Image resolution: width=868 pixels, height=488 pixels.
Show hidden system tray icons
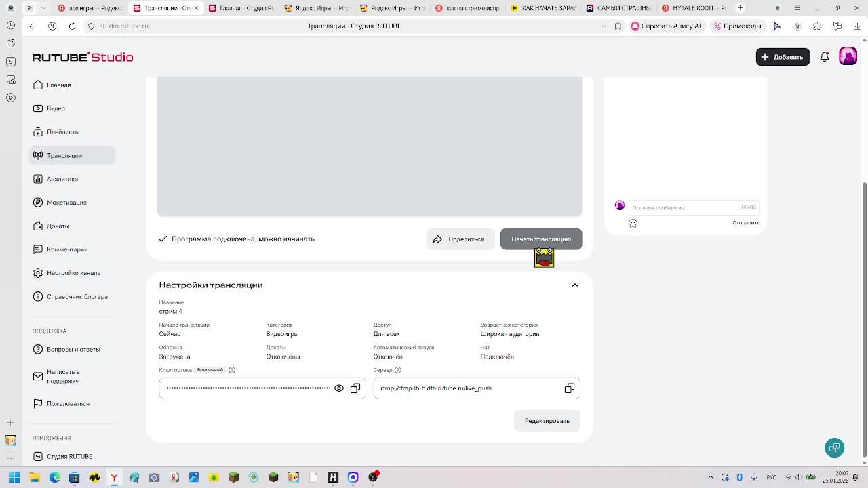(x=711, y=477)
